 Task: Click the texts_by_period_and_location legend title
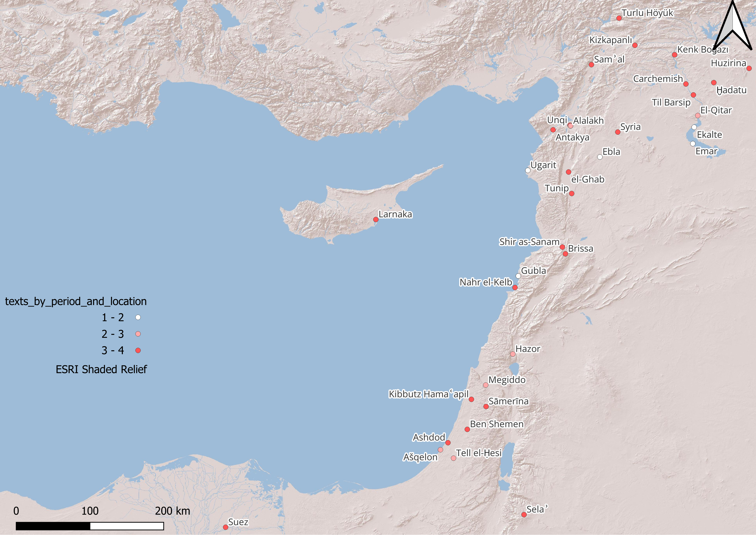(x=76, y=301)
